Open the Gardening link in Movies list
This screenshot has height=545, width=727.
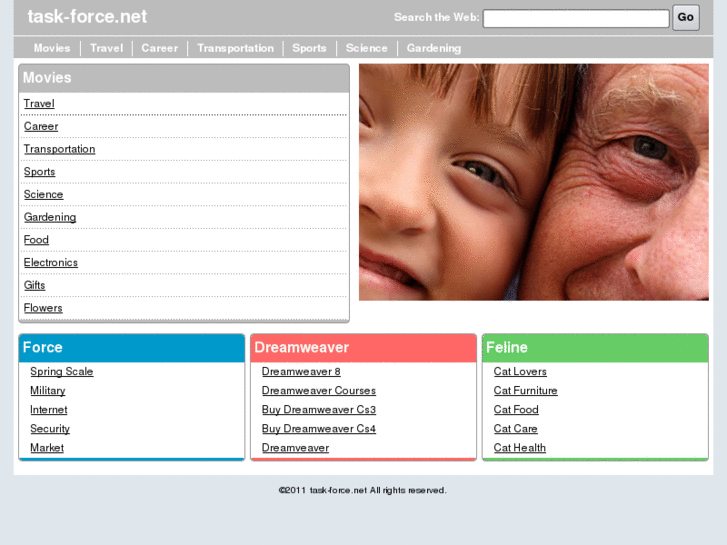[x=50, y=217]
